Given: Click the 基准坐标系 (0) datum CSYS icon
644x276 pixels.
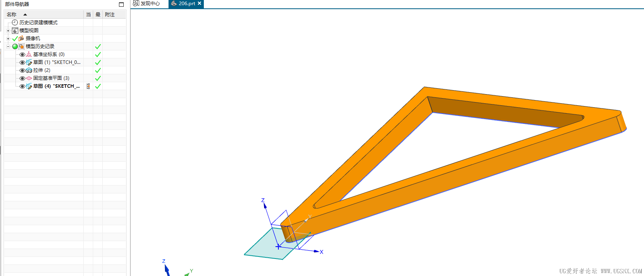Looking at the screenshot, I should click(29, 54).
